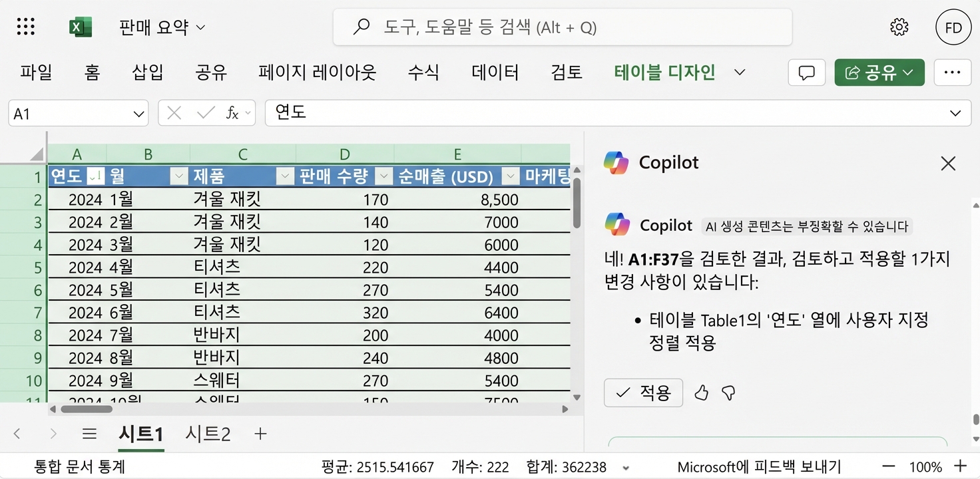Zoom out with minus icon
This screenshot has height=479, width=980.
click(888, 466)
